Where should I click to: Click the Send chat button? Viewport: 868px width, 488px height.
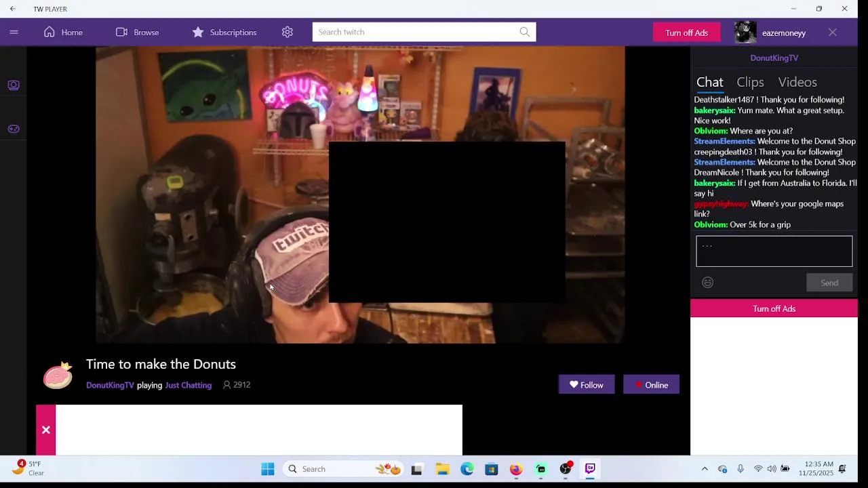829,283
